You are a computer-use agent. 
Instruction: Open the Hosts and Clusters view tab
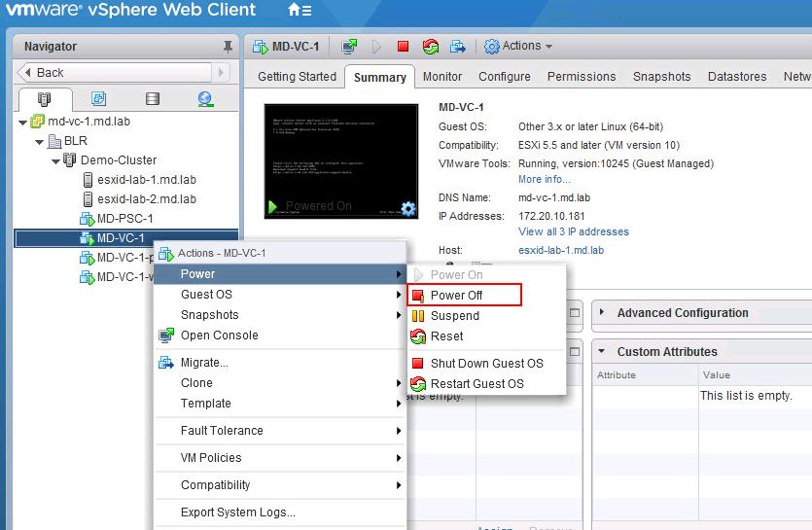[45, 98]
